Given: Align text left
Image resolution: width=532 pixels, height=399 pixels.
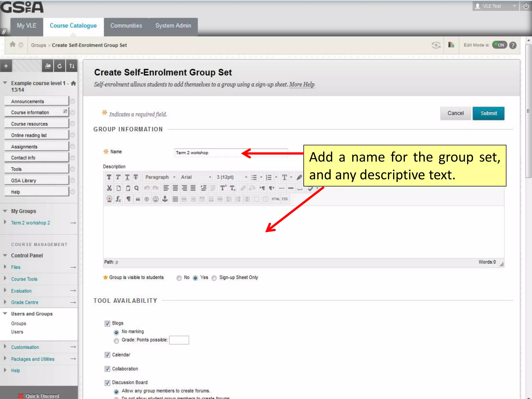Looking at the screenshot, I should 166,188.
